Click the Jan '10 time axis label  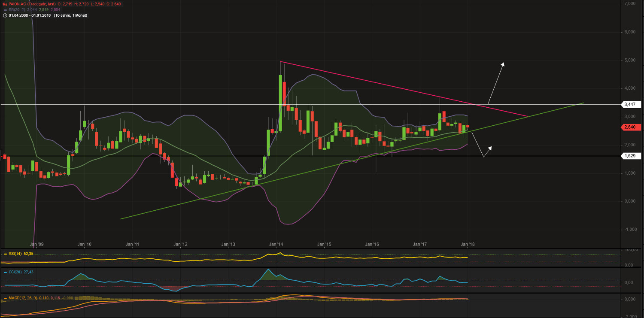(x=85, y=244)
